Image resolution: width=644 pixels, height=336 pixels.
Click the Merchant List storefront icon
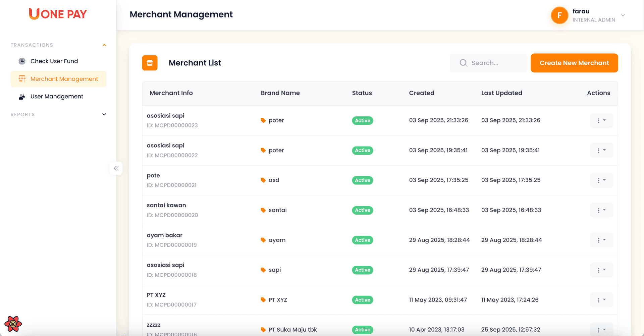tap(150, 63)
